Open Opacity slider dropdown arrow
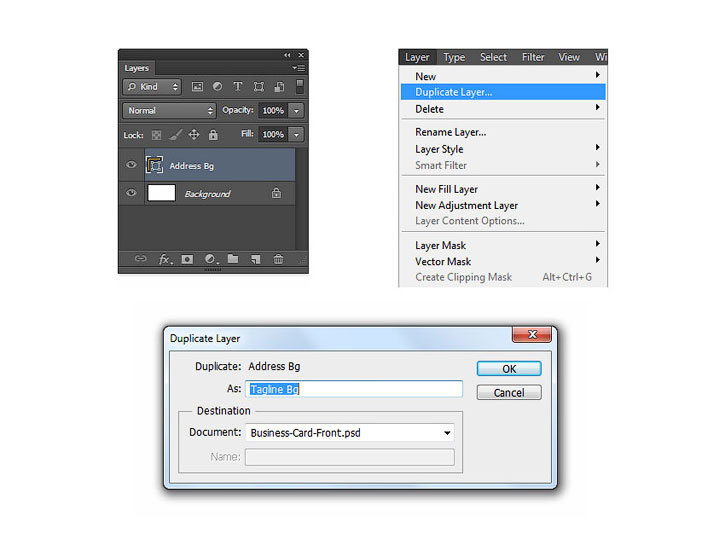Image resolution: width=725 pixels, height=533 pixels. [296, 110]
